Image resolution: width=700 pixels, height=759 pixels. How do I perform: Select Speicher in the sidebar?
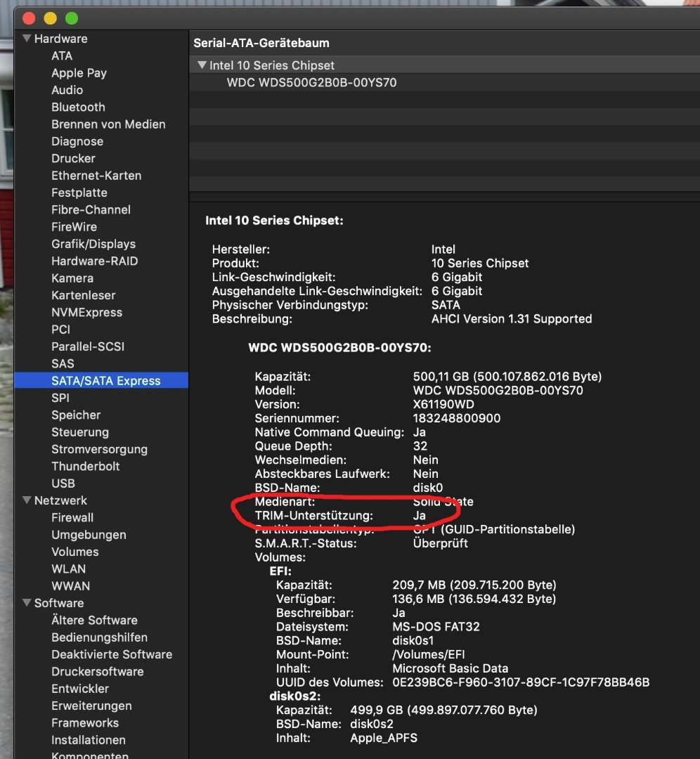click(76, 415)
